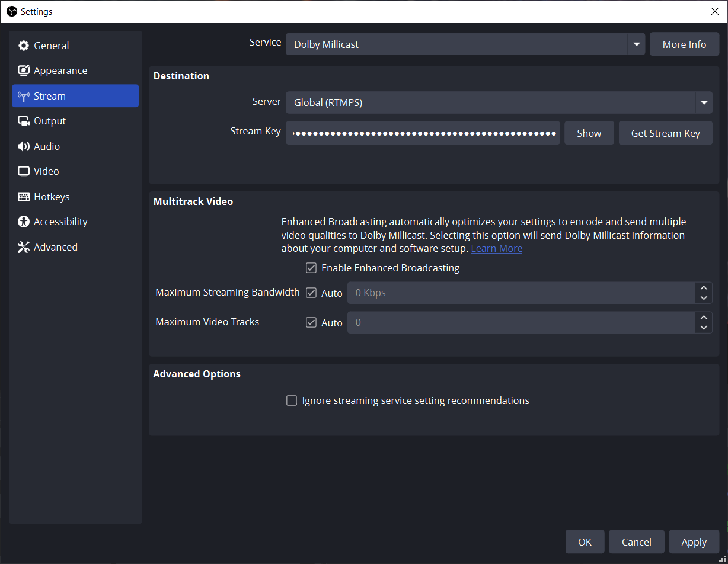
Task: Confirm settings with OK
Action: (585, 542)
